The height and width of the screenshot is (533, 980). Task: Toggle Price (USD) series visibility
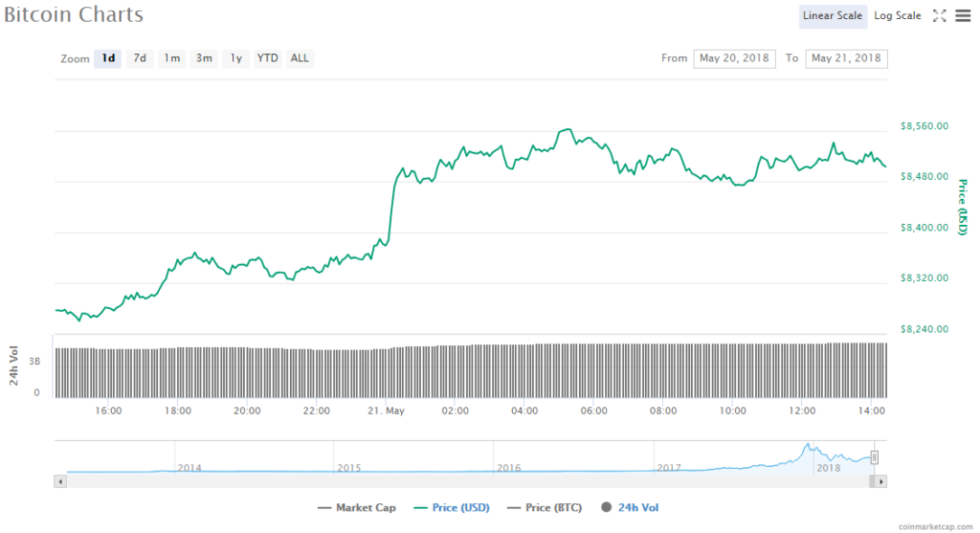[453, 507]
